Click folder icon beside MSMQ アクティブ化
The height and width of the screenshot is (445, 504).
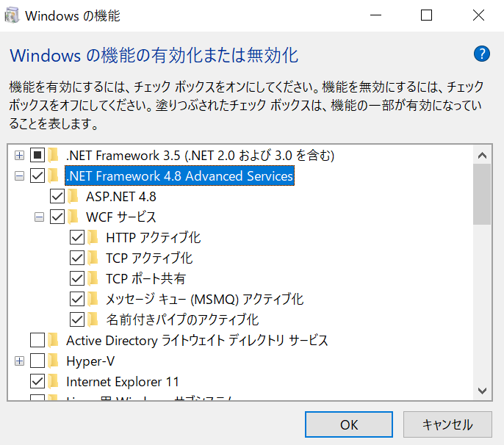click(x=93, y=300)
